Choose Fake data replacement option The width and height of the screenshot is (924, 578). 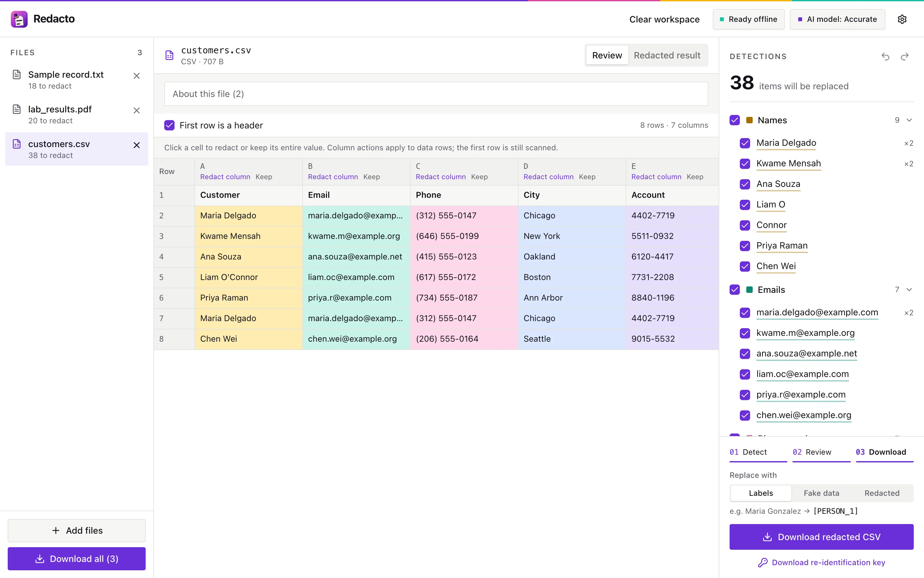[x=821, y=493]
